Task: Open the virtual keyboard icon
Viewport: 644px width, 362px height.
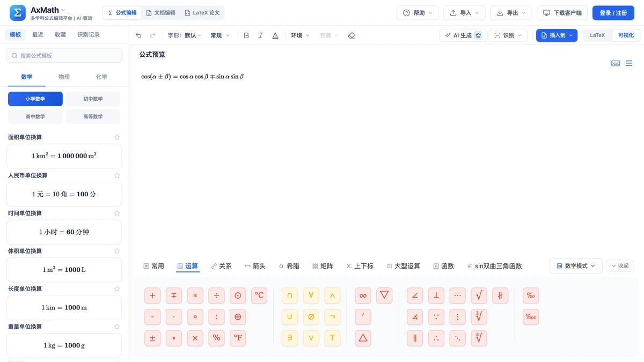Action: [616, 63]
